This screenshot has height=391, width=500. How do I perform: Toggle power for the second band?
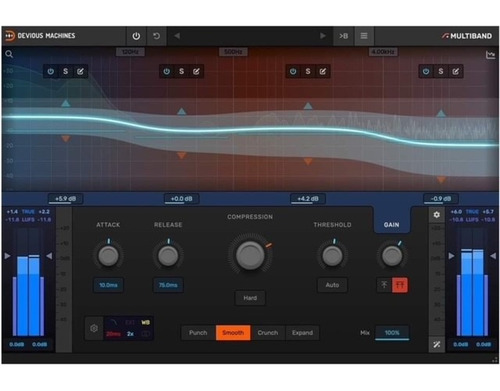click(167, 71)
